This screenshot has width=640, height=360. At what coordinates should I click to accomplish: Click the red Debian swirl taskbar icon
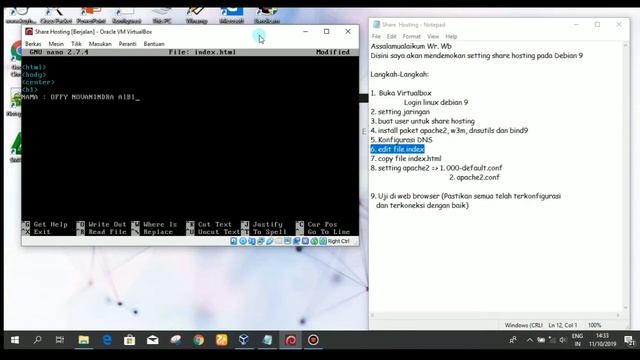click(291, 340)
